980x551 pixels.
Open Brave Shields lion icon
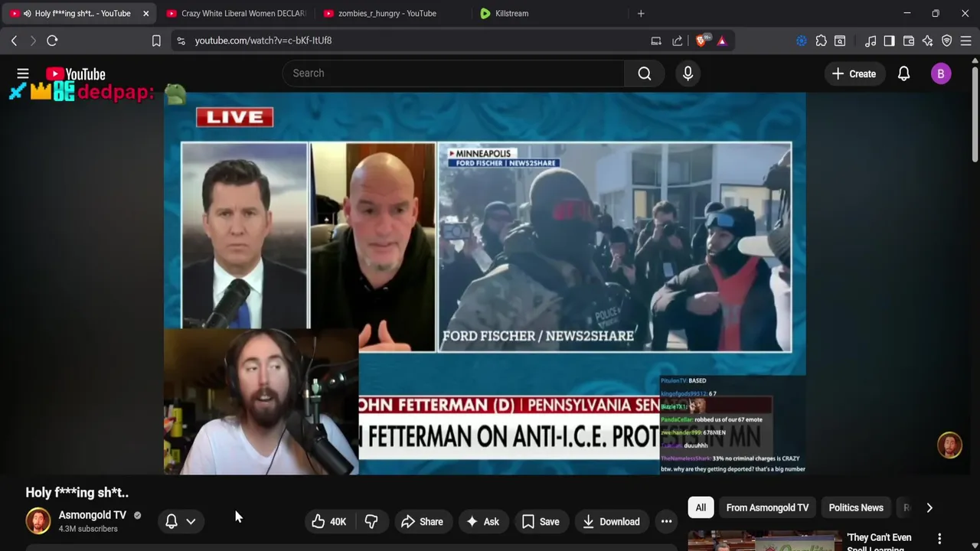coord(701,41)
